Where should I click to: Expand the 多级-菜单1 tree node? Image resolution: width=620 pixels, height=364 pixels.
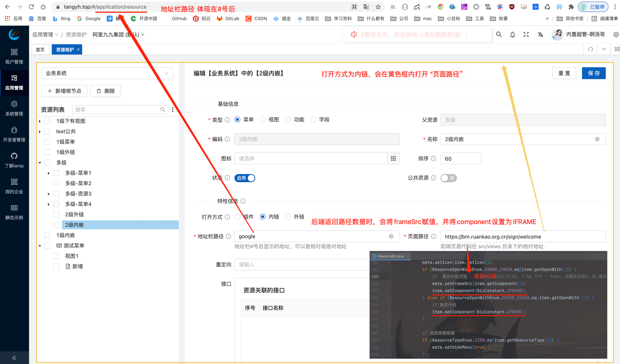tap(49, 173)
